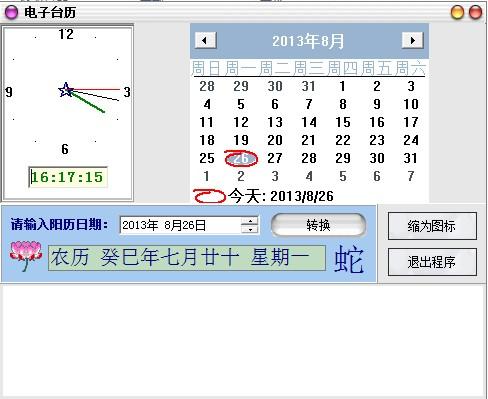Click the digital time display 16:17:15
This screenshot has width=488, height=399.
(x=68, y=177)
